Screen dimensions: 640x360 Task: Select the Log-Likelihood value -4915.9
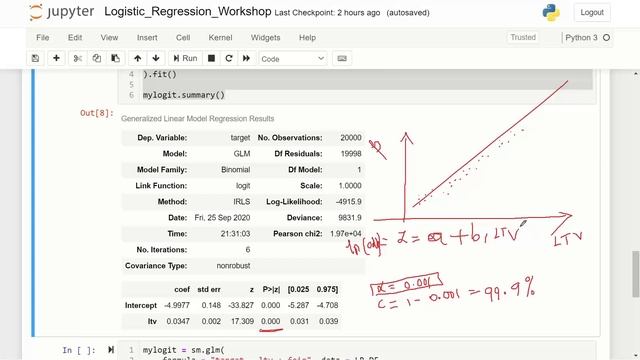pos(349,202)
